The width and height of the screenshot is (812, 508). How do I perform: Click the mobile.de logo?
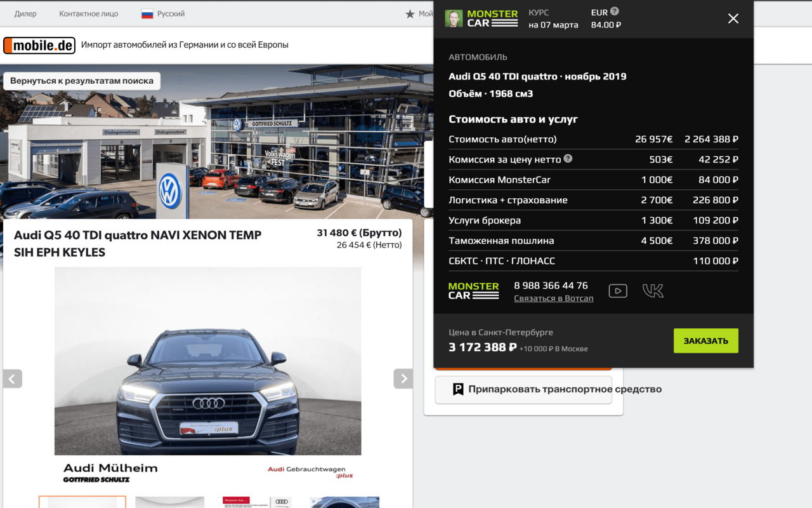coord(39,45)
